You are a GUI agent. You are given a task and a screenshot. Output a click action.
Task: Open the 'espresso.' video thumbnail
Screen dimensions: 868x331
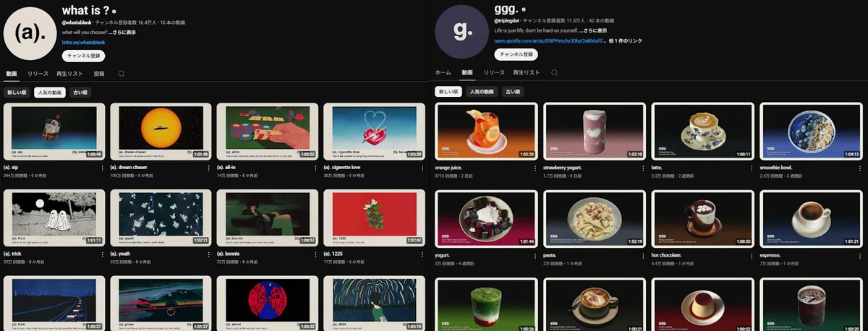(811, 219)
